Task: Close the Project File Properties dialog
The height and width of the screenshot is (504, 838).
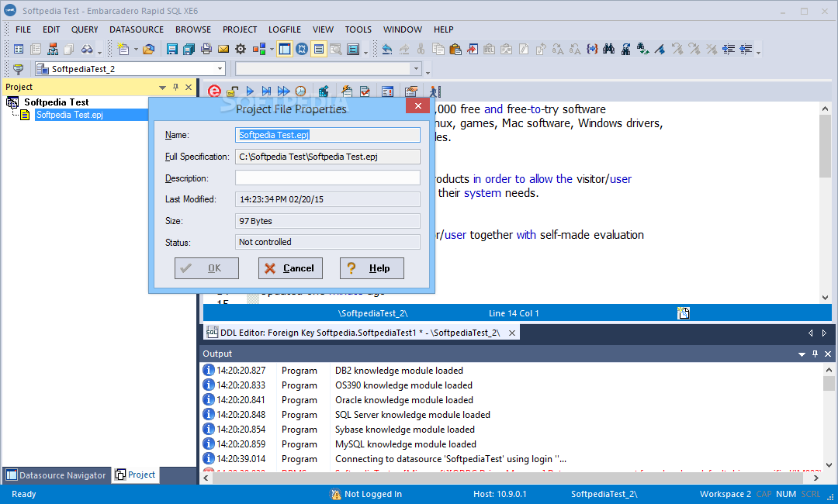Action: point(418,105)
